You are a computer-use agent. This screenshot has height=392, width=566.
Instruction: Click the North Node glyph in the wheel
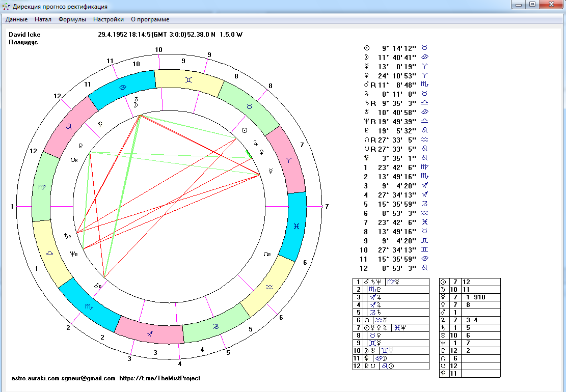(x=267, y=254)
